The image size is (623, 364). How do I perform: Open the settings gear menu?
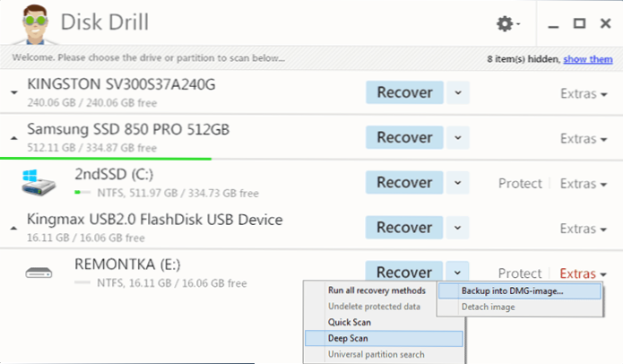507,24
